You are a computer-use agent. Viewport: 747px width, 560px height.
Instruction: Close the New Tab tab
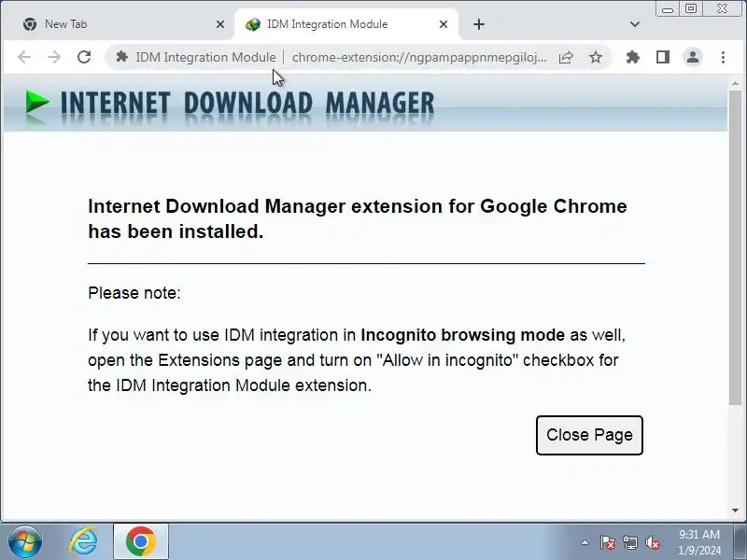click(x=220, y=24)
